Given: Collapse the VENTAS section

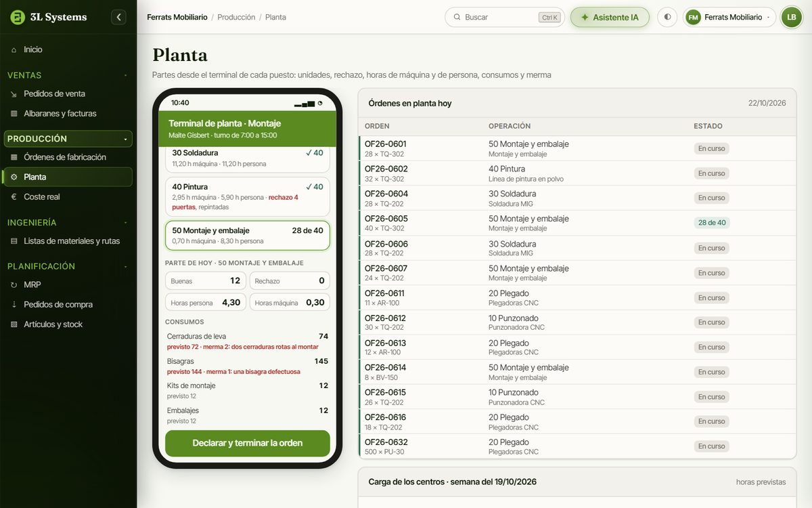Looking at the screenshot, I should point(68,75).
